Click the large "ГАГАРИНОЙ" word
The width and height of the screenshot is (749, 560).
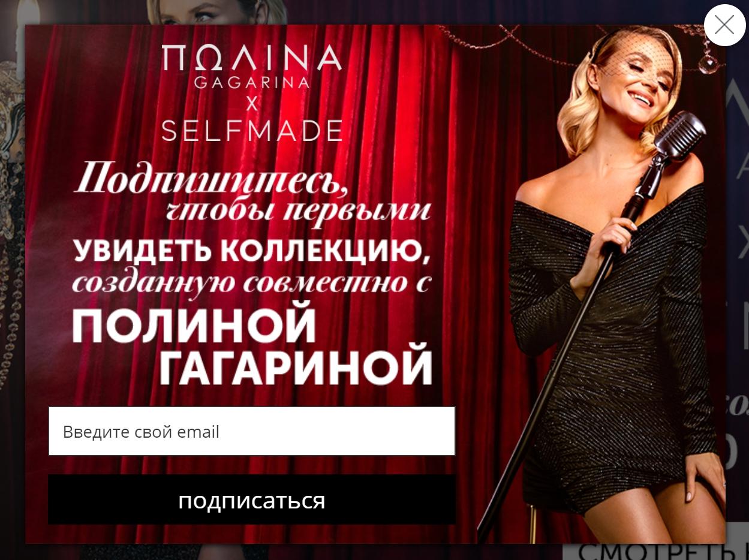pyautogui.click(x=296, y=365)
